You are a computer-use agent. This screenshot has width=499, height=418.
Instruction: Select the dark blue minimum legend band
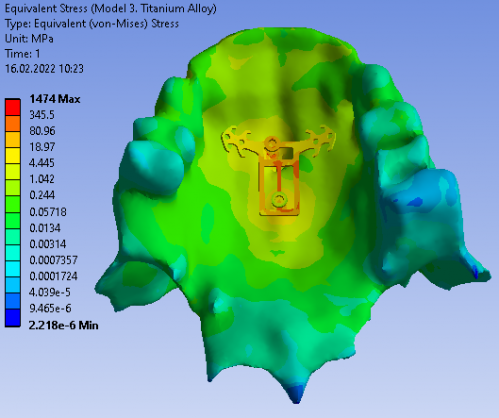(13, 317)
